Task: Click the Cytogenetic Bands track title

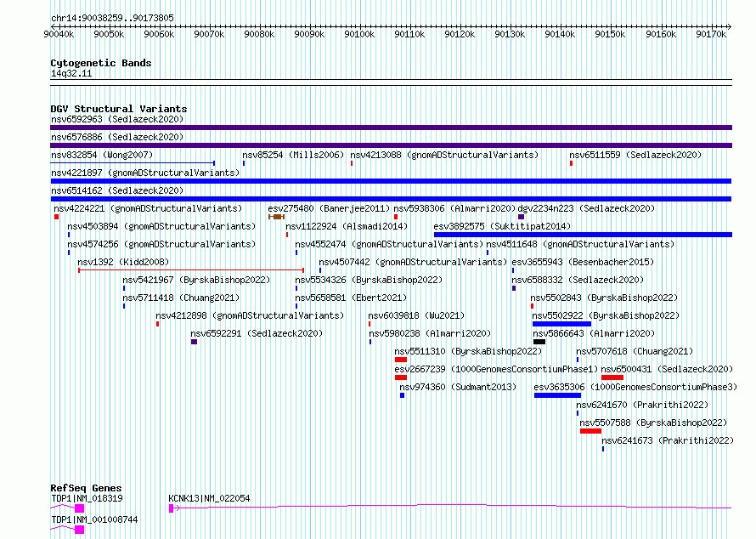Action: coord(101,63)
